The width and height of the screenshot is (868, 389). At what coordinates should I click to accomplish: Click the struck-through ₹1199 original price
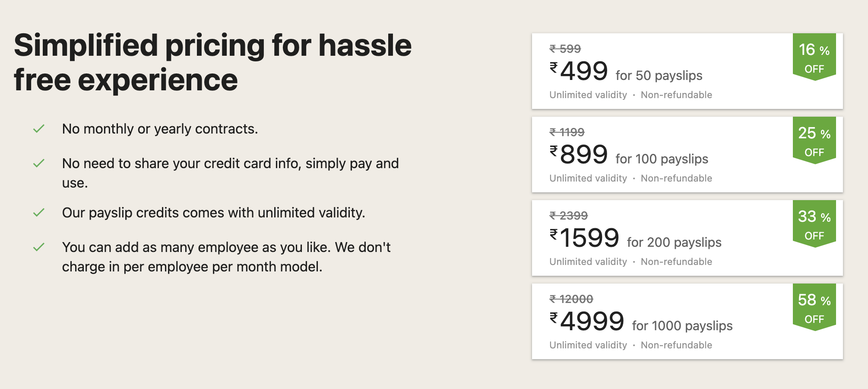(567, 132)
